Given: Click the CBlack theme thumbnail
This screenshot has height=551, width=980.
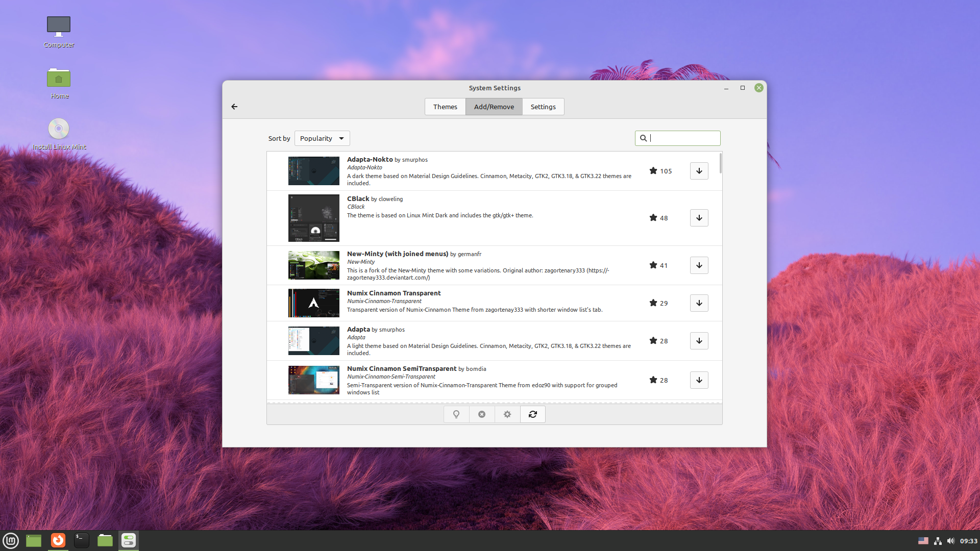Looking at the screenshot, I should [x=313, y=218].
